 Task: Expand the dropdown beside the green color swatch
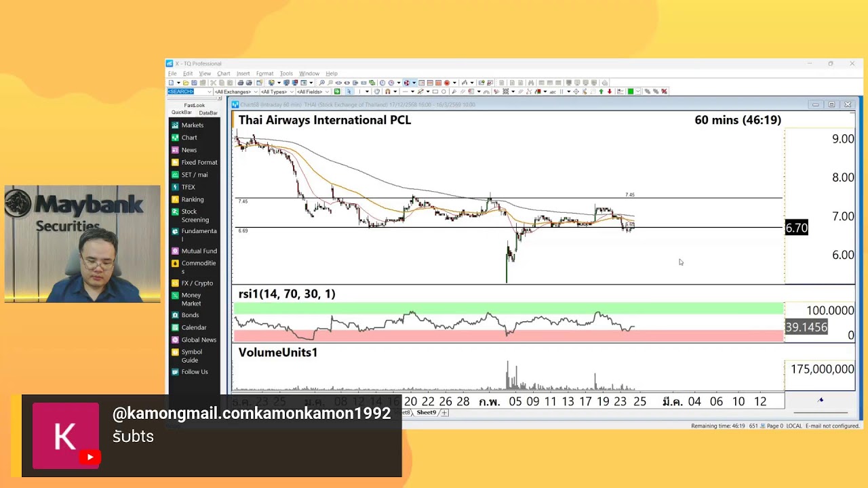[x=638, y=91]
